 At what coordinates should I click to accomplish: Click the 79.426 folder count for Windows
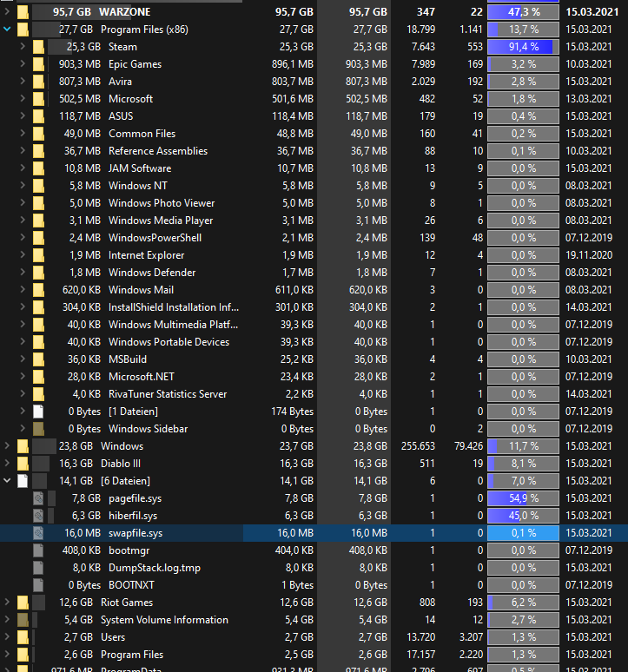tap(468, 446)
